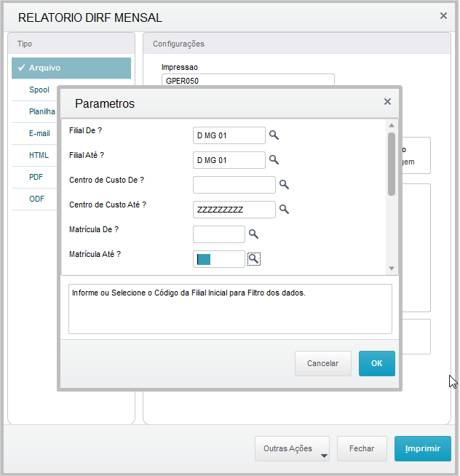Click scroll down arrow in parameters list
Image resolution: width=460 pixels, height=476 pixels.
pyautogui.click(x=392, y=269)
